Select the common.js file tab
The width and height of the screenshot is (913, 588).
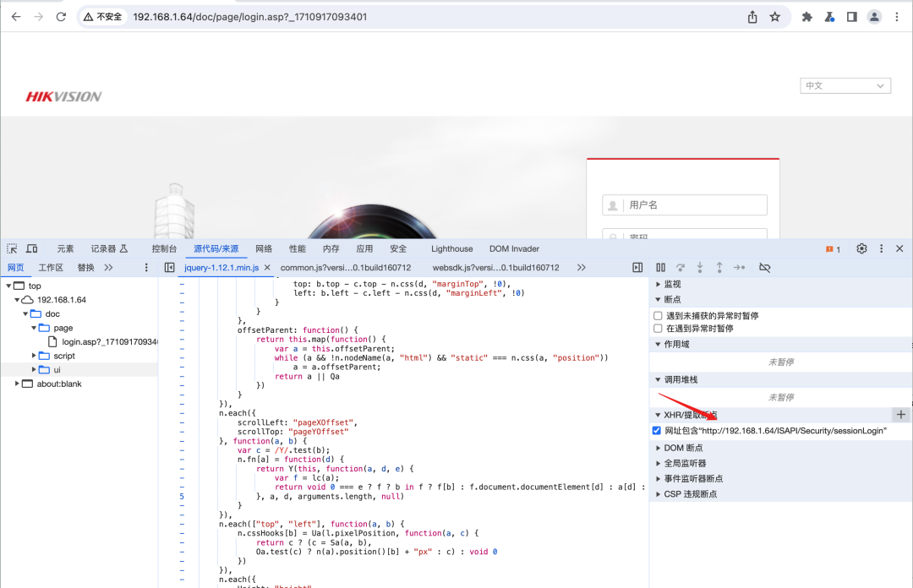coord(346,267)
